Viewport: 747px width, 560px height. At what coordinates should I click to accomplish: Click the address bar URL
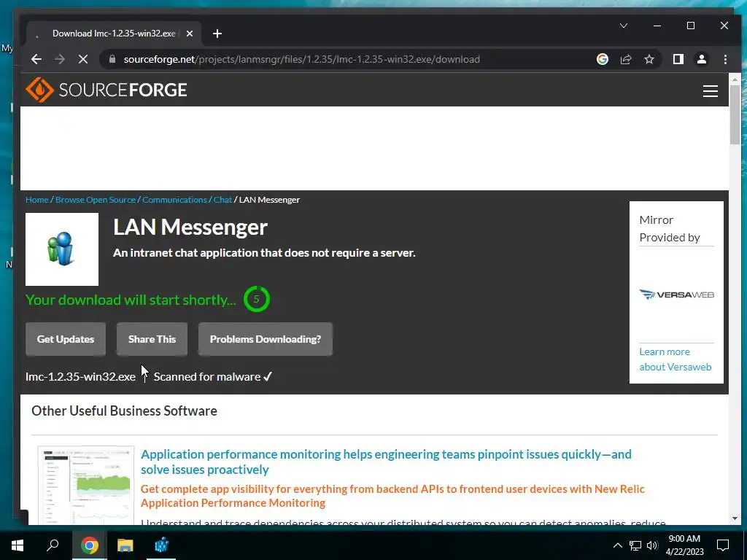[301, 60]
